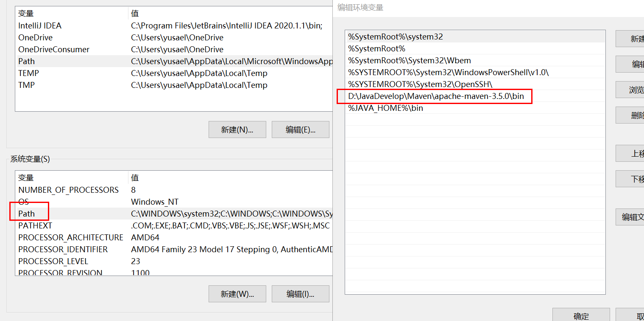This screenshot has width=644, height=321.
Task: Click 新建(N) to add a user variable
Action: (x=237, y=130)
